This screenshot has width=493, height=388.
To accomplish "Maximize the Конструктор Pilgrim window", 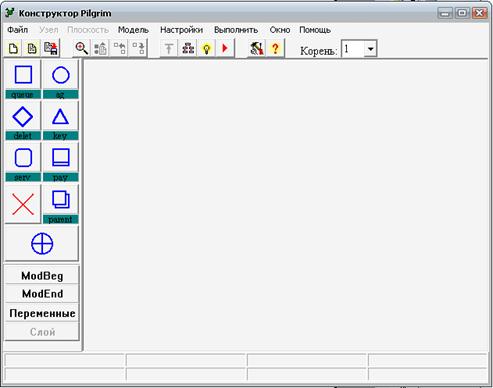I will 463,13.
